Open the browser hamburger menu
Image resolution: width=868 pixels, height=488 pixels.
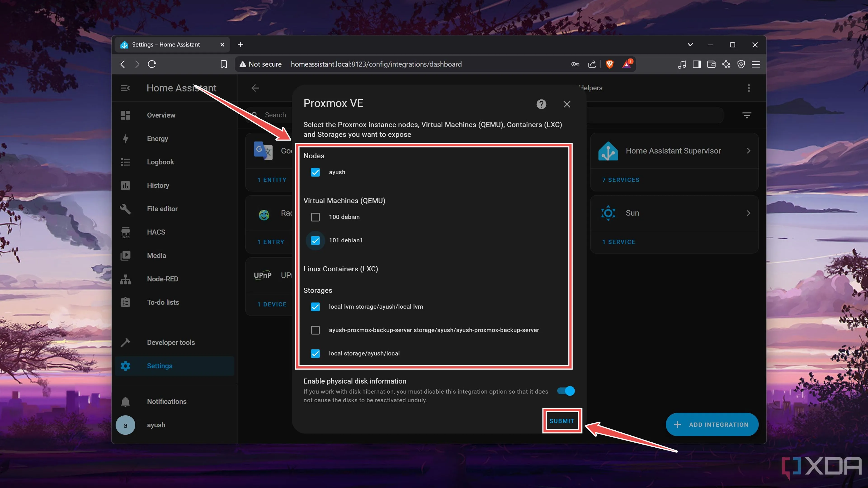click(x=756, y=64)
